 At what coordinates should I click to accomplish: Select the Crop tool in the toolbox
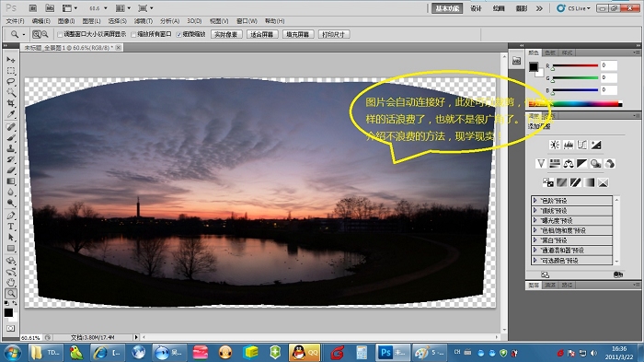(11, 103)
